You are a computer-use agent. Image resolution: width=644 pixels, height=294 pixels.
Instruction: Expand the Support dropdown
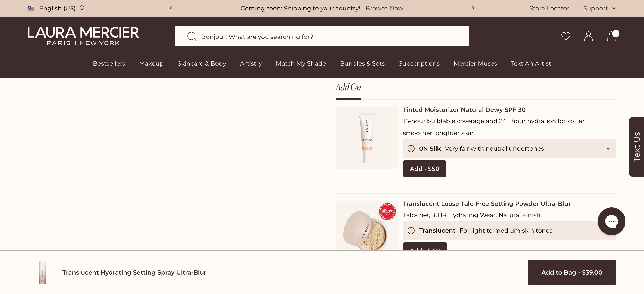click(599, 8)
